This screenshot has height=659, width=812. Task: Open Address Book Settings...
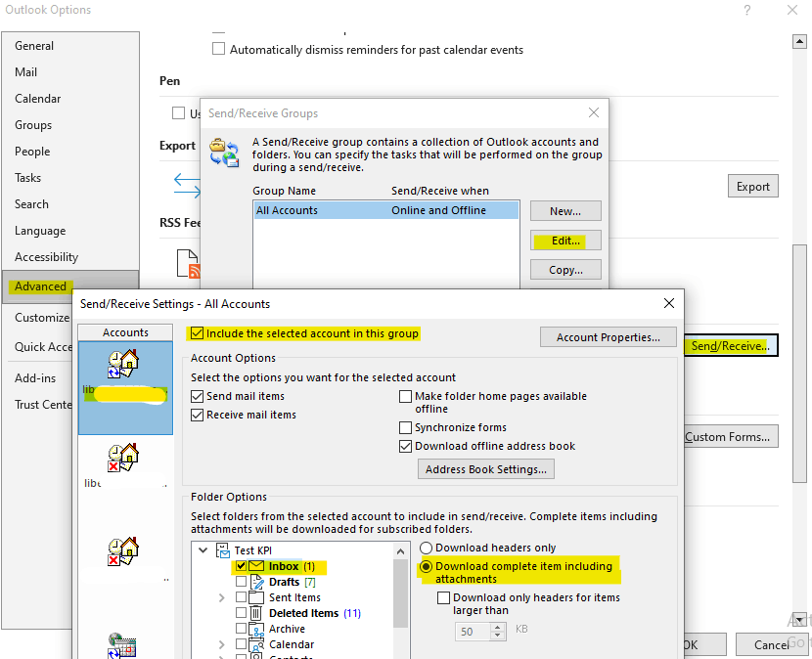click(x=486, y=469)
